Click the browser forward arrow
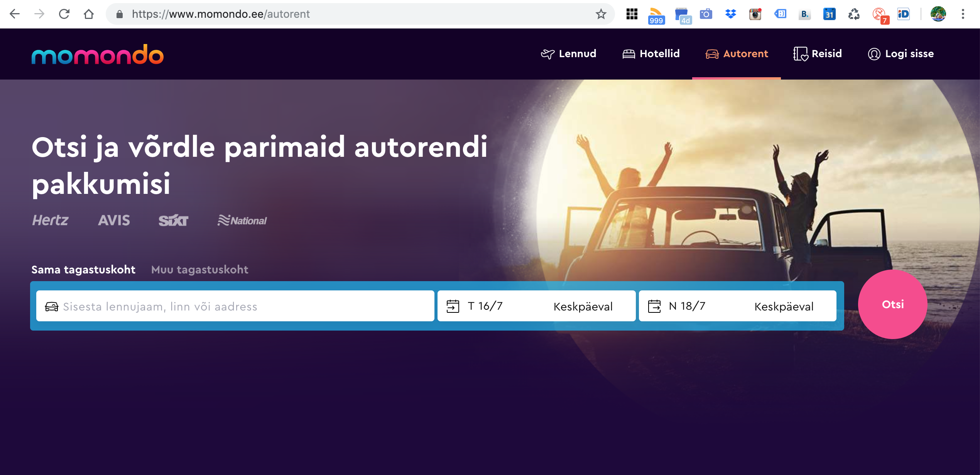 point(39,14)
